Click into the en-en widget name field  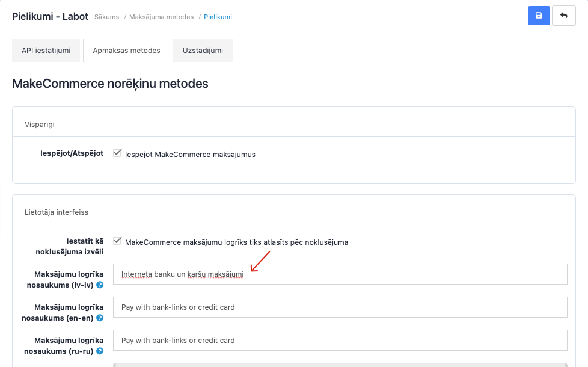pyautogui.click(x=340, y=307)
